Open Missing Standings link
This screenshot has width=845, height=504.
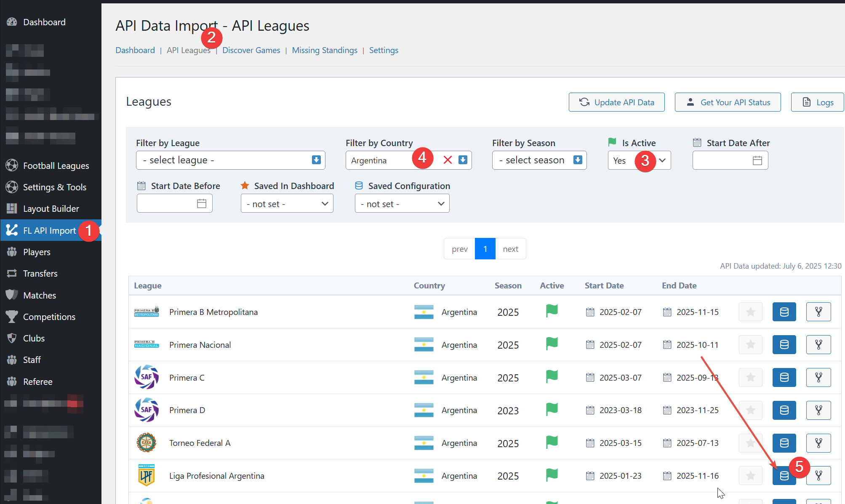pos(325,50)
